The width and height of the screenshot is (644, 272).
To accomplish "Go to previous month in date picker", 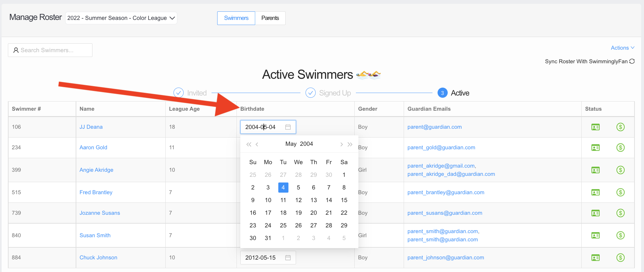I will point(257,144).
